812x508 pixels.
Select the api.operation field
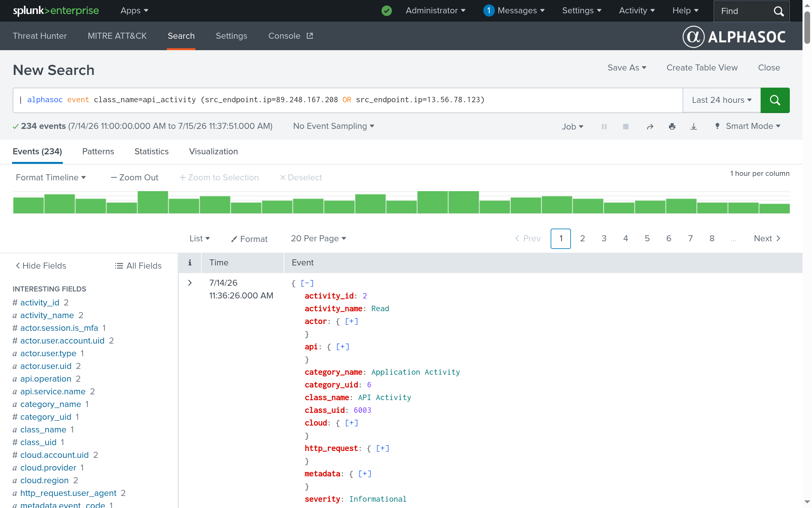click(46, 379)
